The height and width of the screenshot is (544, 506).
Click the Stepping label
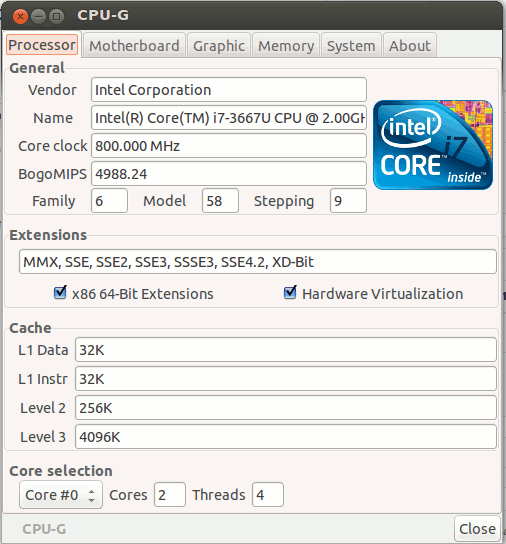pyautogui.click(x=284, y=201)
